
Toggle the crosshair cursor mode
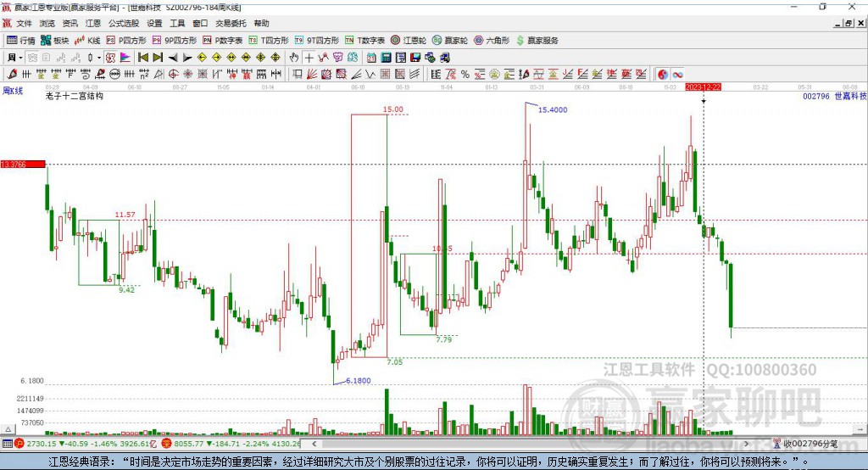click(x=309, y=58)
